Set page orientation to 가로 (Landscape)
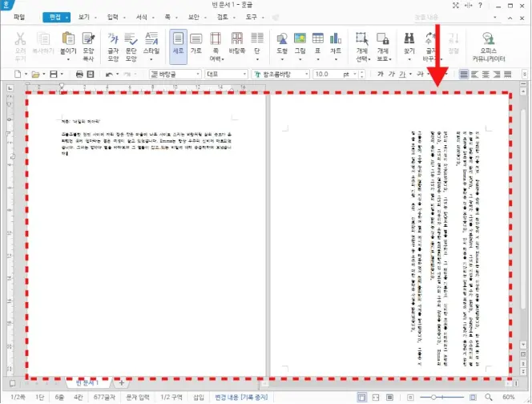This screenshot has height=404, width=532. [197, 42]
